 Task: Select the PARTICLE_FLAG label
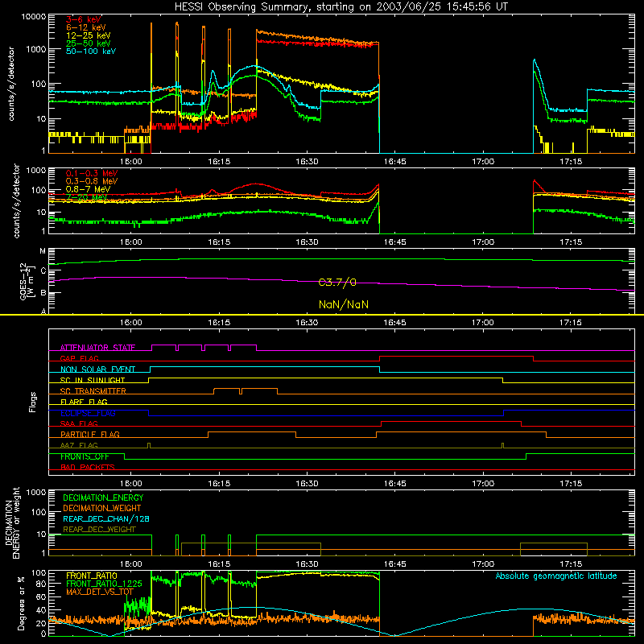90,435
